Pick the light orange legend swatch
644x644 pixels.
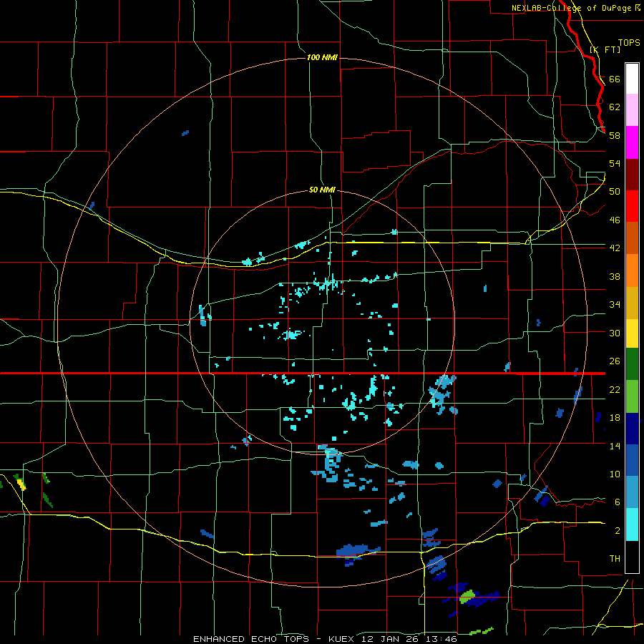[x=632, y=270]
